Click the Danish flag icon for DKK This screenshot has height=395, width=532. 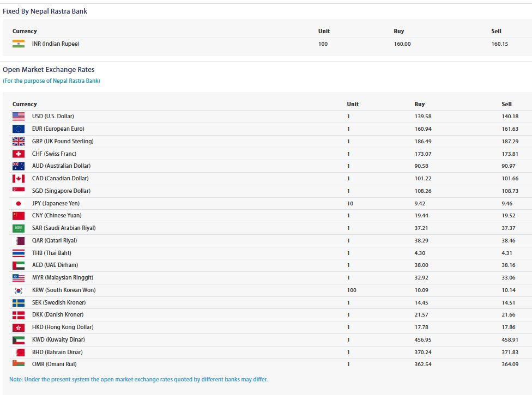[x=19, y=315]
